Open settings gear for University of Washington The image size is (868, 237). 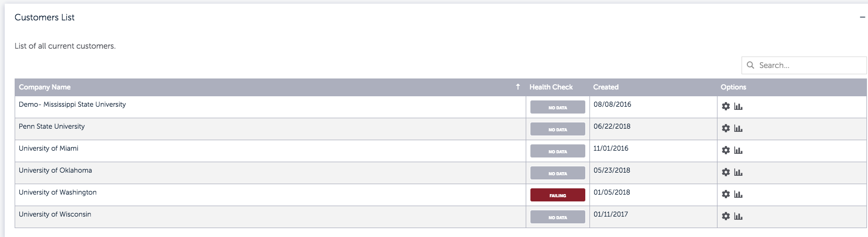pos(726,195)
